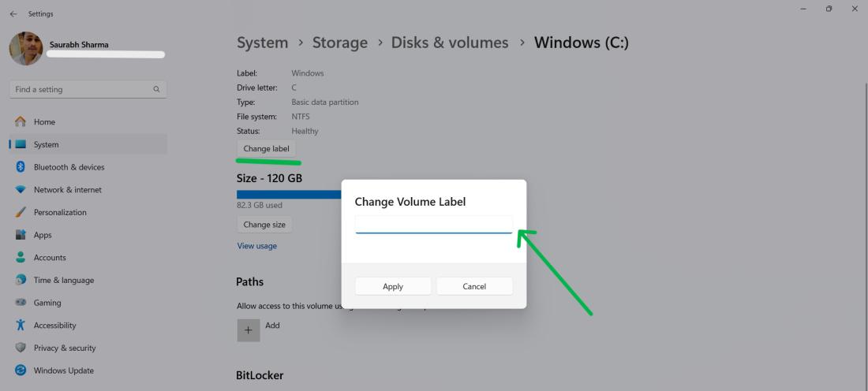The height and width of the screenshot is (391, 868).
Task: Click the View usage link
Action: click(257, 246)
